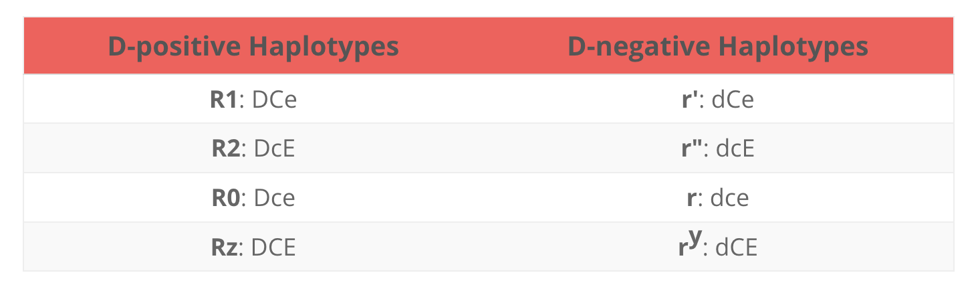This screenshot has height=285, width=980.
Task: Select the R2: DcE cell
Action: point(253,149)
